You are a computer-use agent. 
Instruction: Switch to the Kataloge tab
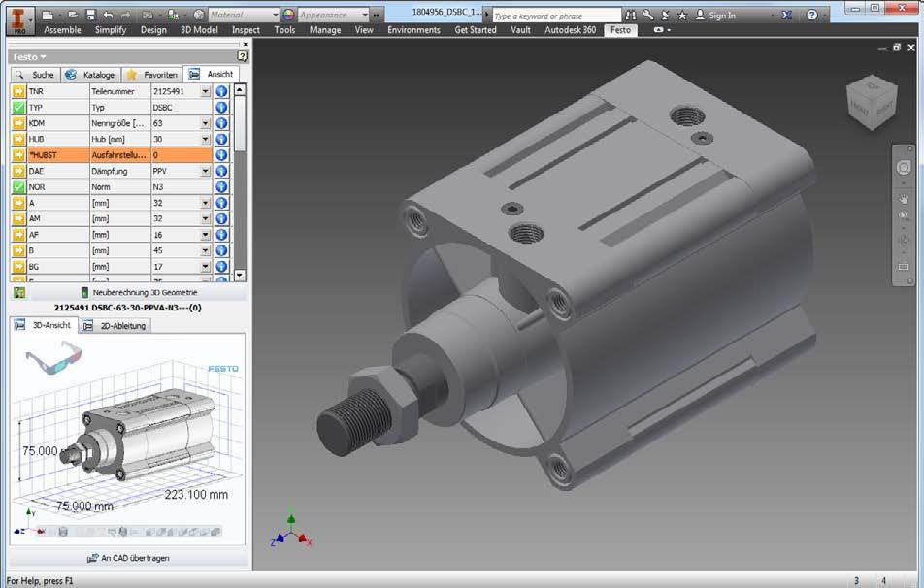coord(92,75)
